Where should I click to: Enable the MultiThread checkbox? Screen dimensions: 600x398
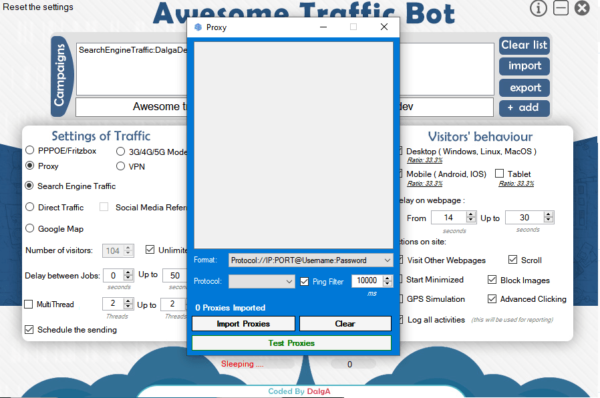click(29, 304)
